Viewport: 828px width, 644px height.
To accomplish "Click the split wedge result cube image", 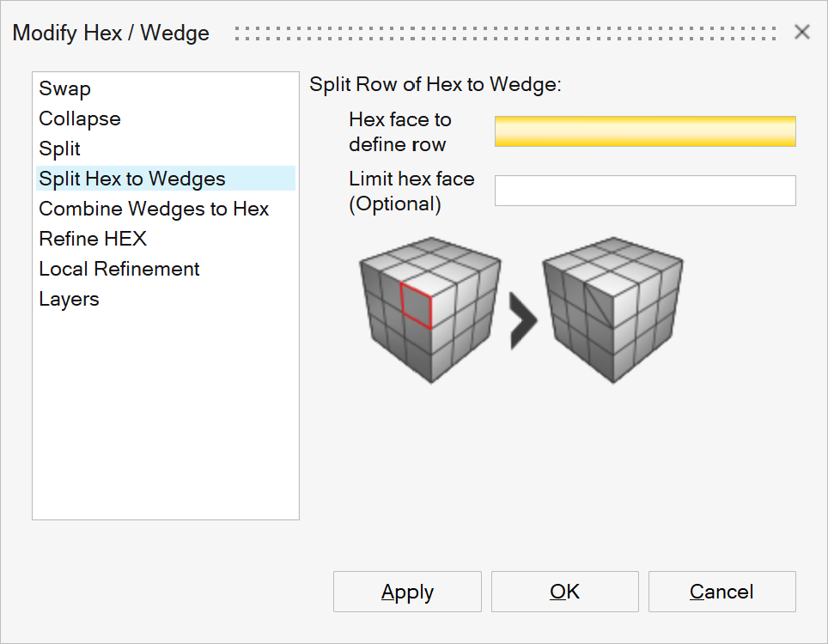I will coord(612,307).
